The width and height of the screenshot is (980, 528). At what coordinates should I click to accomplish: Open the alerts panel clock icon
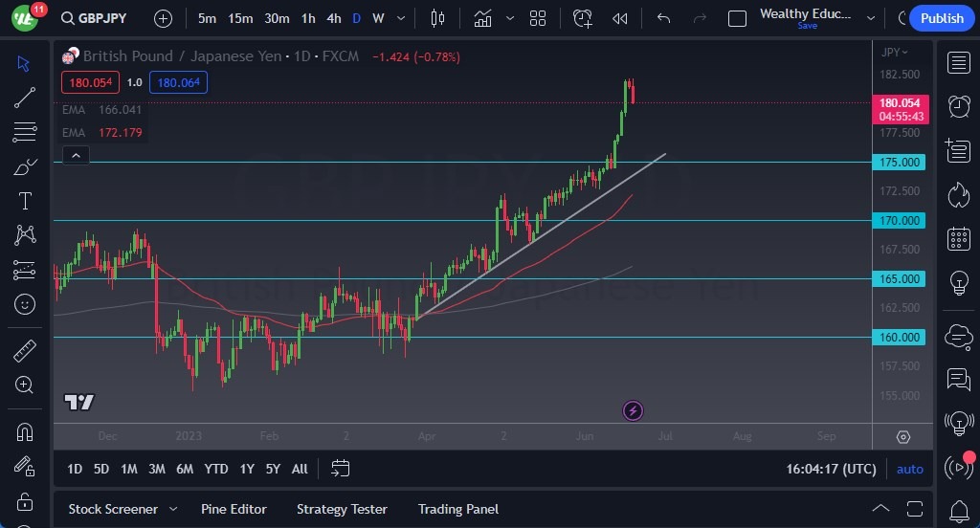coord(958,106)
